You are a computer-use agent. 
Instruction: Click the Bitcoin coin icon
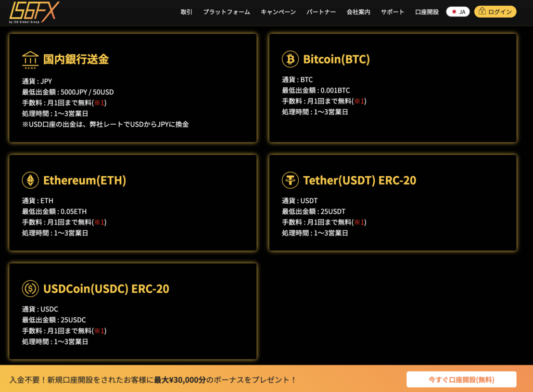point(290,59)
